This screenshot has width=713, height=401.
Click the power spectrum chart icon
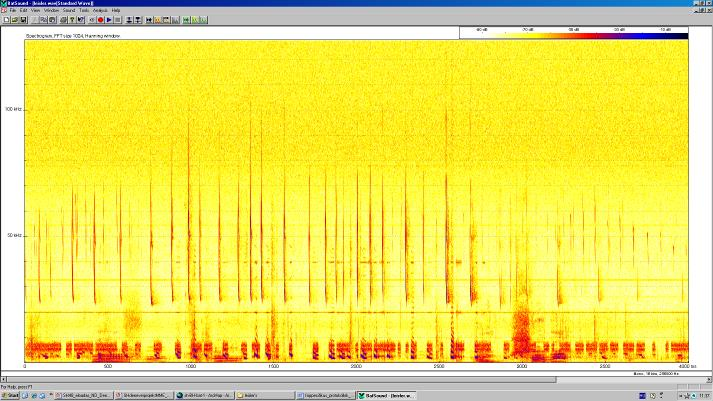coord(175,20)
